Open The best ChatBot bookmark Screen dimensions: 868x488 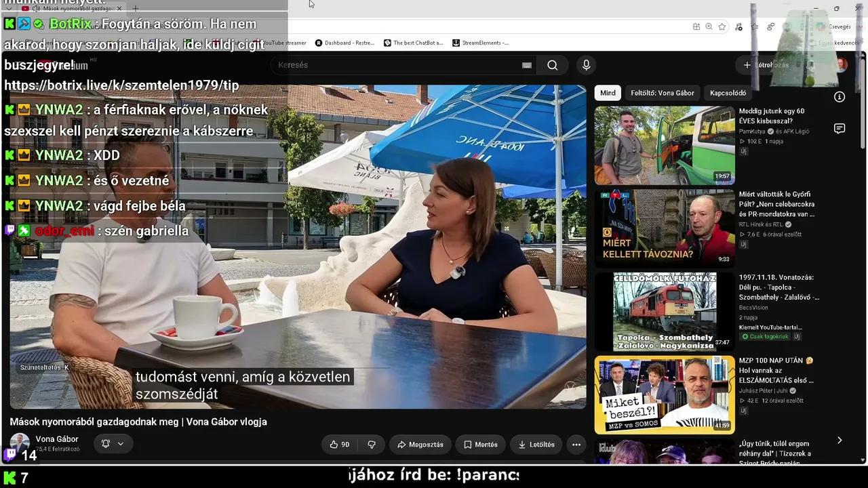[x=414, y=43]
